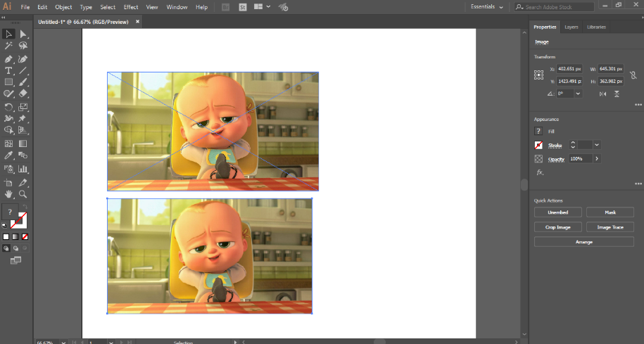Expand the Stroke weight dropdown
Viewport: 644px width, 344px height.
tap(597, 145)
